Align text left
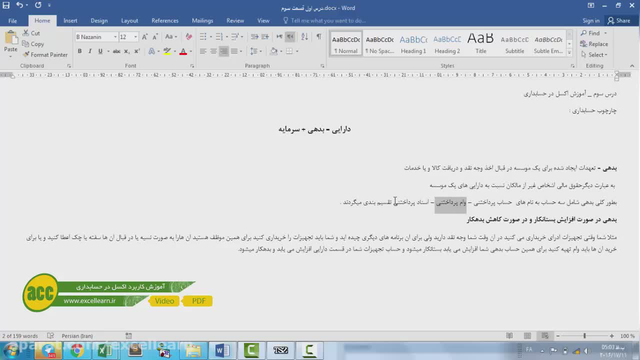 [203, 51]
